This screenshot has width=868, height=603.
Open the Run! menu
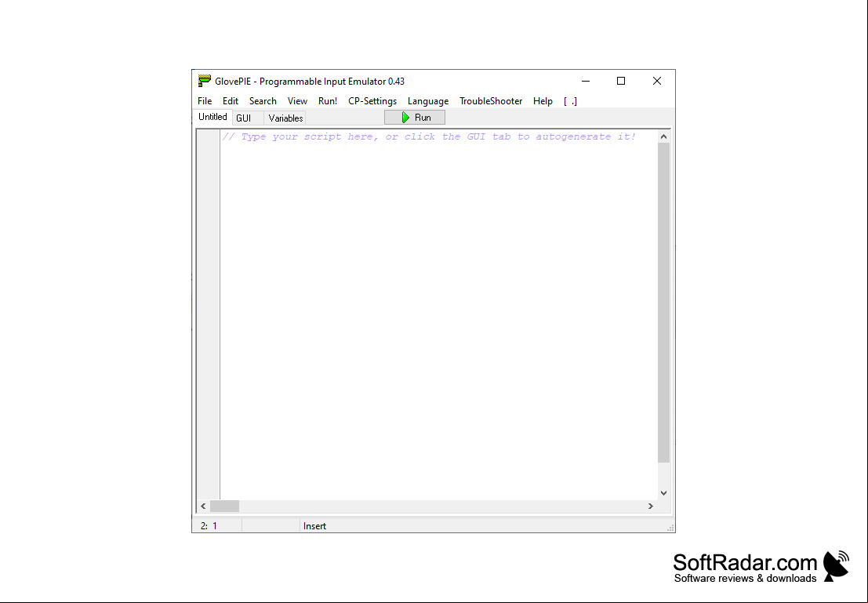(328, 101)
